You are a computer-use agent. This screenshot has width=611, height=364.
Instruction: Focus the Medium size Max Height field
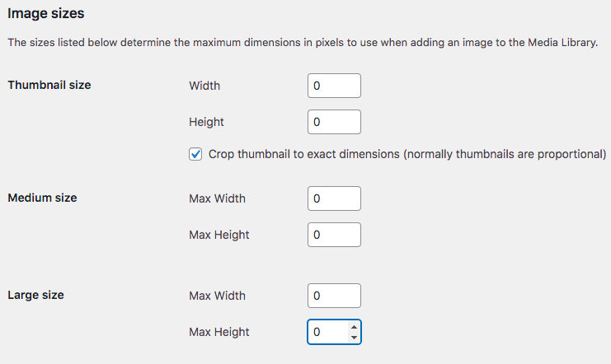334,235
